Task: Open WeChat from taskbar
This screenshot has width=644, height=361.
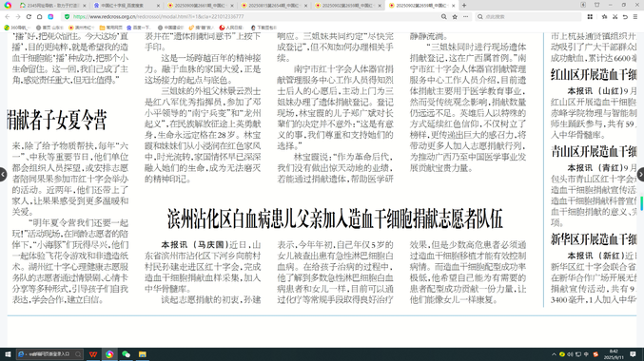Action: 127,354
